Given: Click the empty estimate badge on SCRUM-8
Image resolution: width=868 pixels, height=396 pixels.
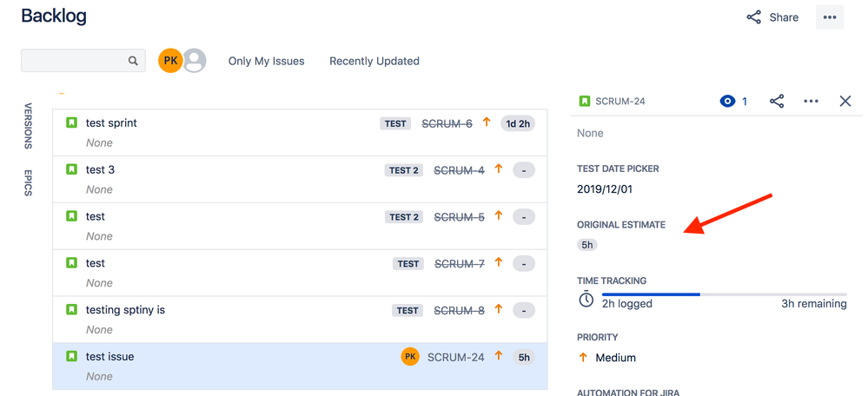Looking at the screenshot, I should 524,311.
